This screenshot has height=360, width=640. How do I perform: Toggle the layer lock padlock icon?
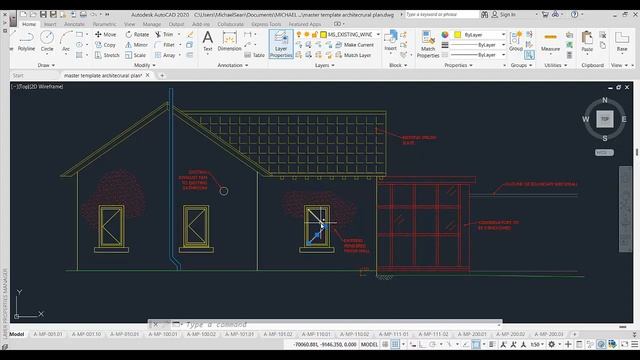[315, 35]
